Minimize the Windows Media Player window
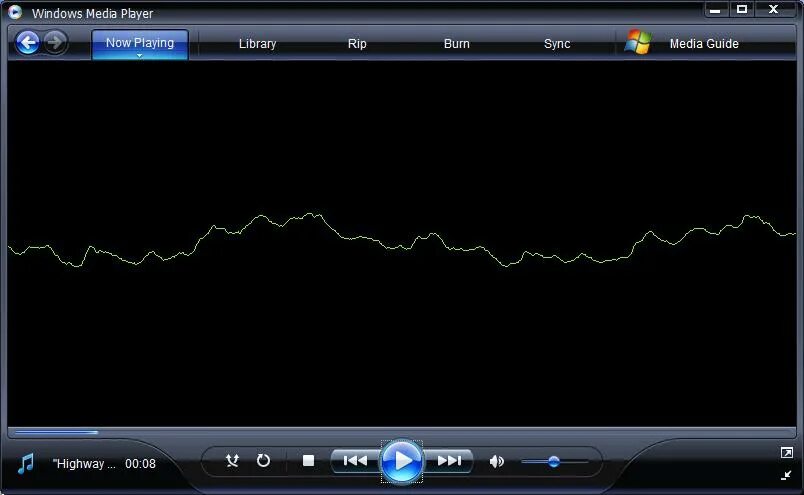The width and height of the screenshot is (804, 495). [x=715, y=9]
